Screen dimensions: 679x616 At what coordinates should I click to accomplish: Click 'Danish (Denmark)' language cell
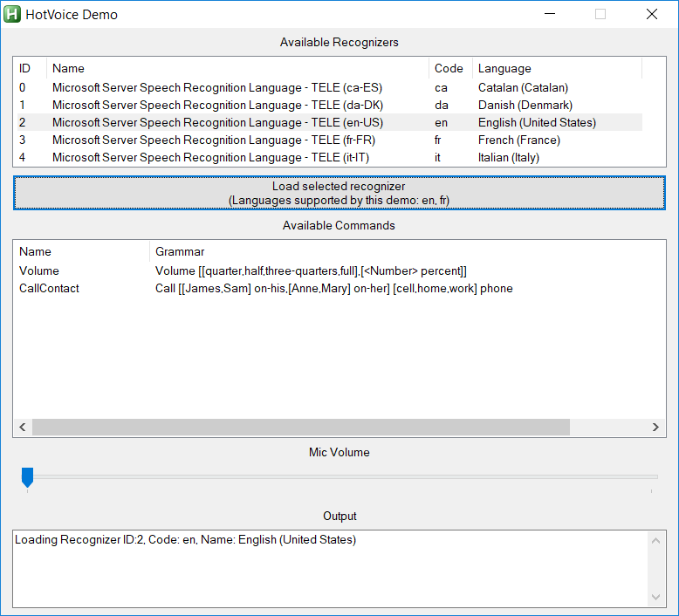525,106
